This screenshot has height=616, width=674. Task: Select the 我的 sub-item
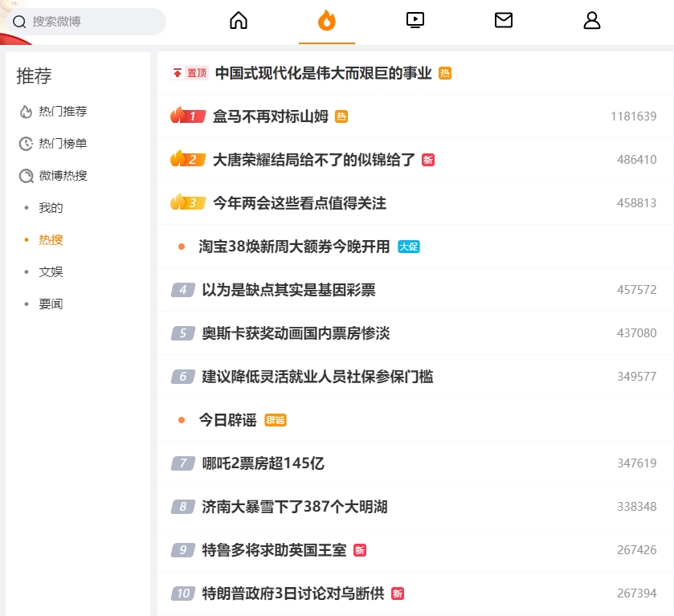pyautogui.click(x=51, y=208)
